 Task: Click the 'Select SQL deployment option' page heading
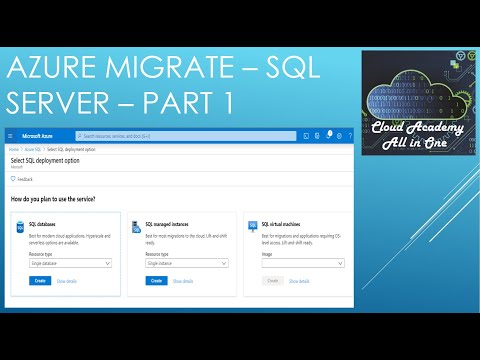[45, 160]
